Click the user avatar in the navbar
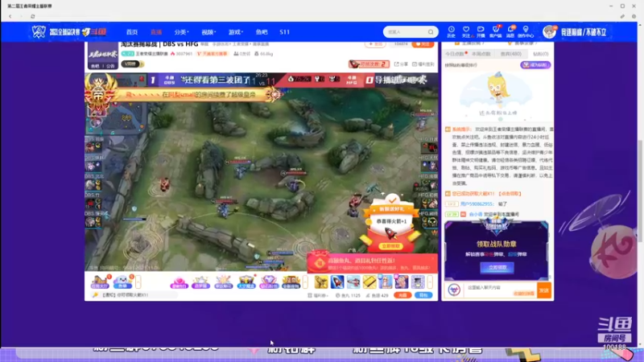Image resolution: width=644 pixels, height=362 pixels. click(549, 31)
